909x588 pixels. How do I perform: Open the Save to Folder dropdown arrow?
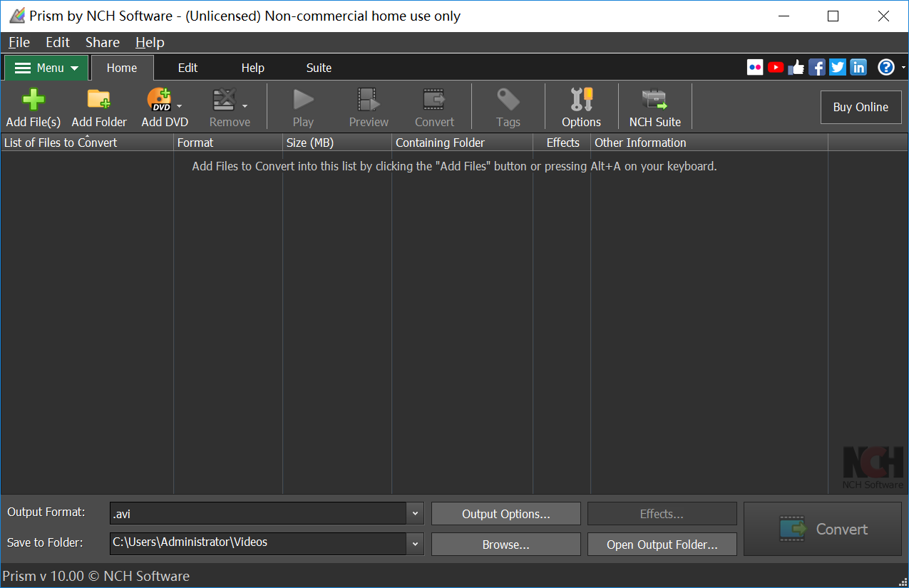(415, 544)
